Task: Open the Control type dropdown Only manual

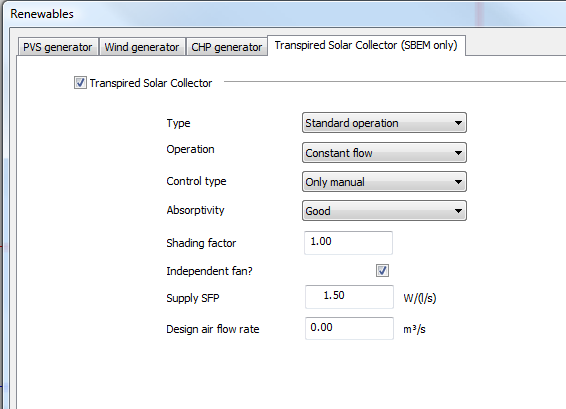Action: point(384,182)
